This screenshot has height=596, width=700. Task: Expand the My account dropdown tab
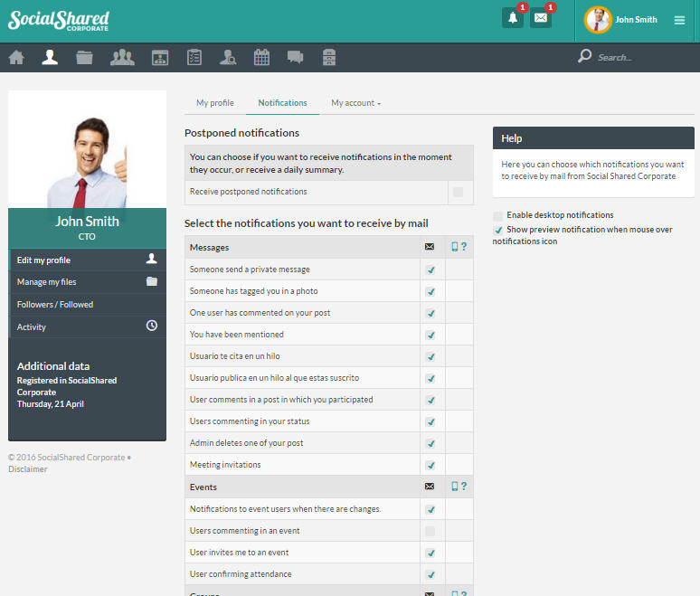pos(355,103)
